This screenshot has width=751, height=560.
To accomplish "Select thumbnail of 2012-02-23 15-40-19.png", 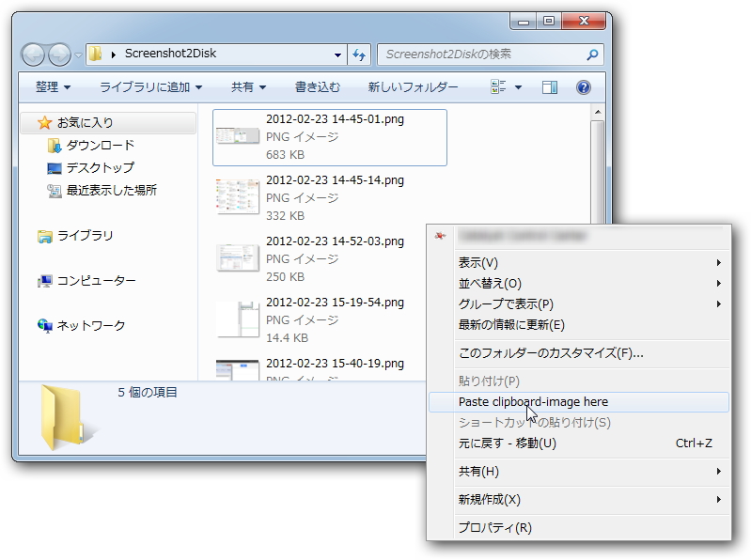I will click(238, 370).
